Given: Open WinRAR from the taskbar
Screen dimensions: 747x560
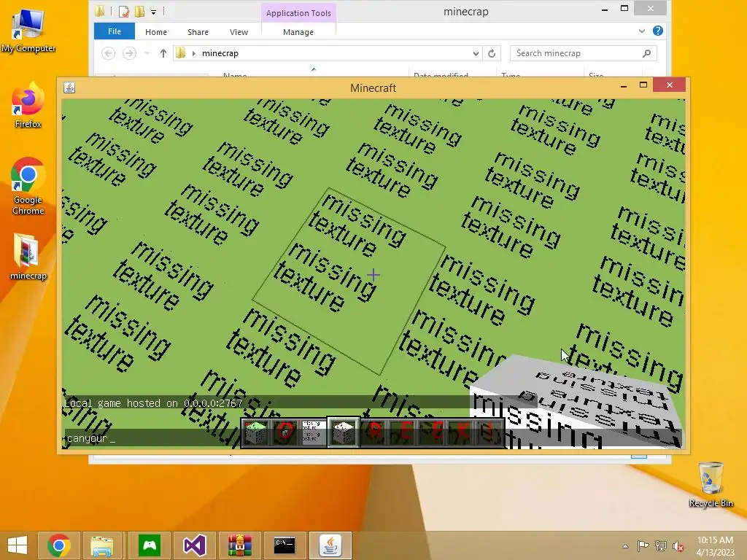Looking at the screenshot, I should pyautogui.click(x=239, y=545).
